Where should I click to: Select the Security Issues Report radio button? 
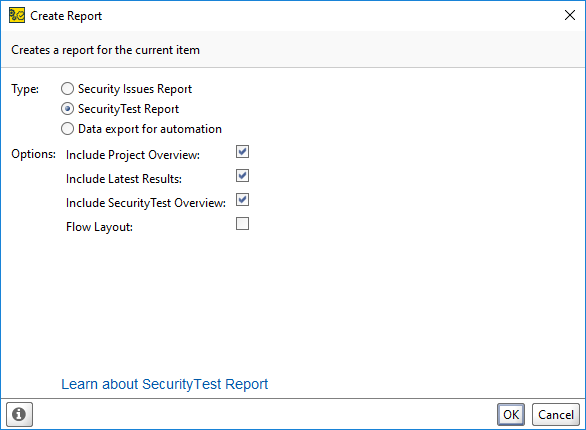point(67,89)
